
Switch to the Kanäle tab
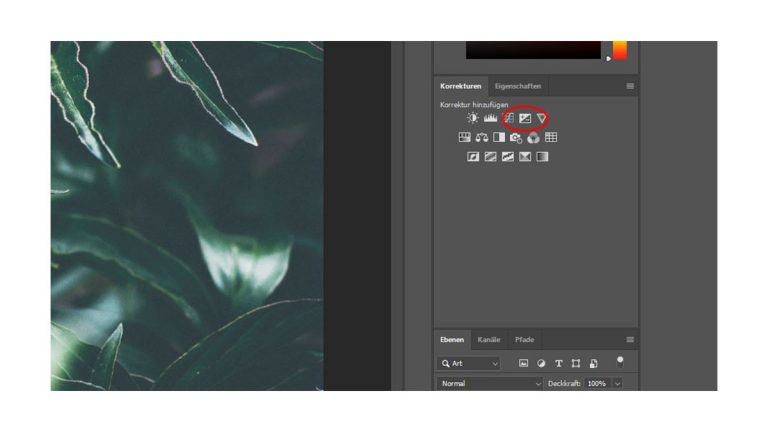tap(489, 340)
